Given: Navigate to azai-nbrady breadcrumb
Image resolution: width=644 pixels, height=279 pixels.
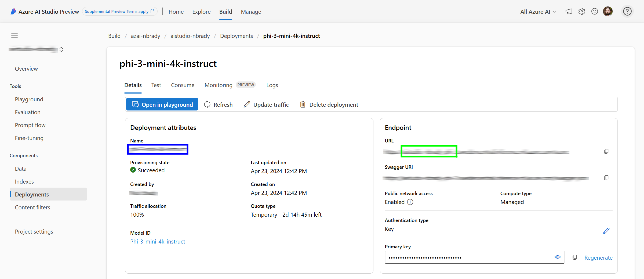Looking at the screenshot, I should point(145,36).
